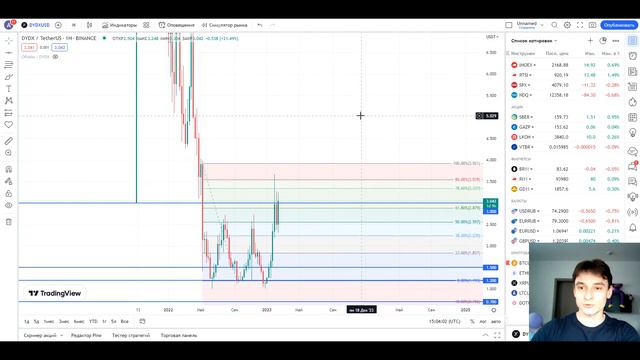The image size is (640, 360).
Task: Open quick search magnifier in top bar
Action: [x=554, y=25]
